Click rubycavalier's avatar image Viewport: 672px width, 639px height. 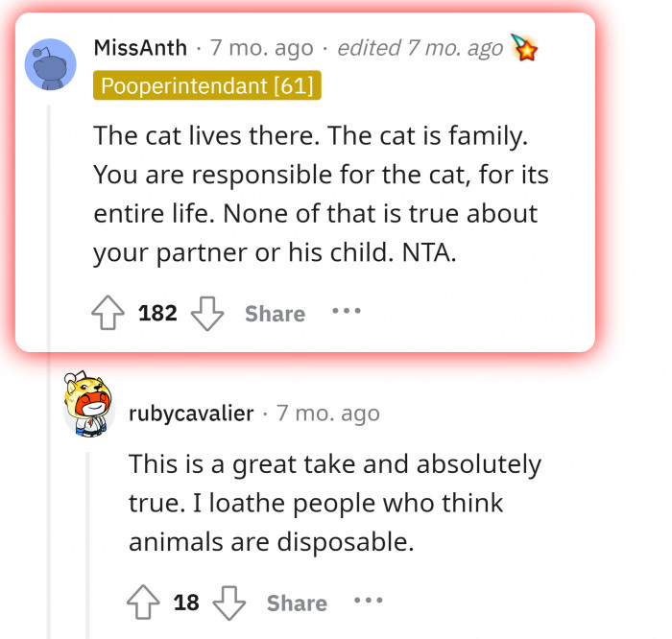88,404
